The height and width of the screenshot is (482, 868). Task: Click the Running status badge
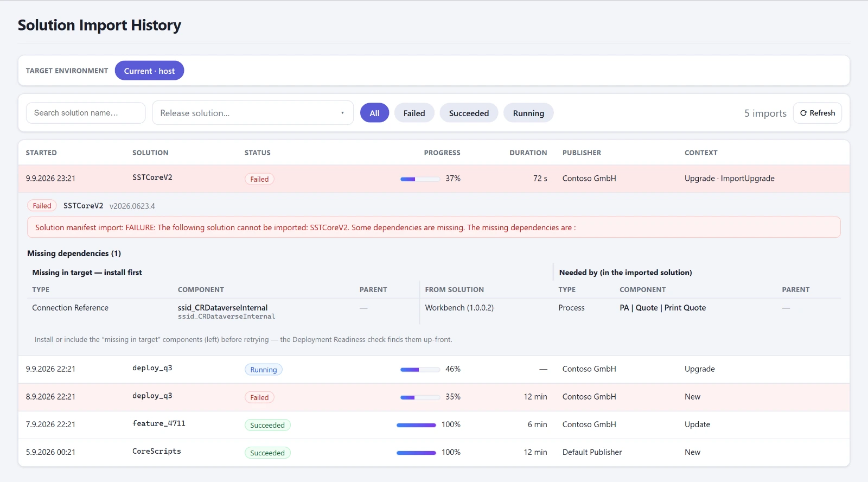coord(264,370)
